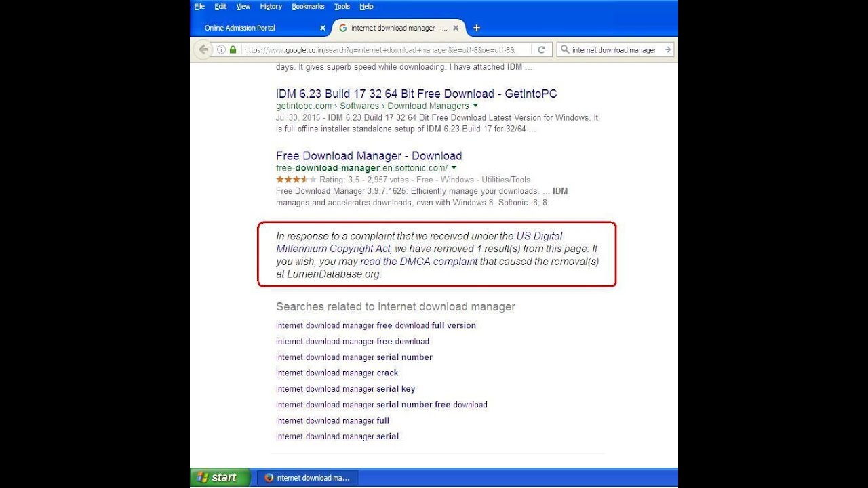Open the IDM 6.23 Build 17 GetIntoPC result

click(x=416, y=94)
